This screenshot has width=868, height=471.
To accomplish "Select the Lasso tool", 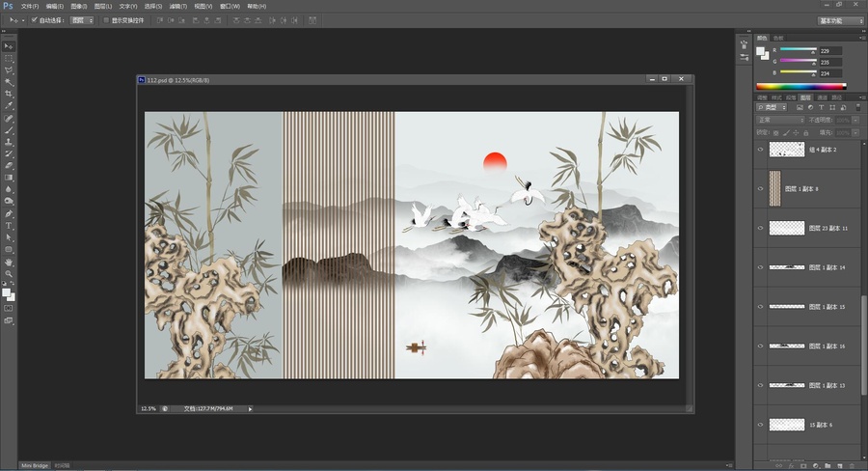I will [9, 70].
